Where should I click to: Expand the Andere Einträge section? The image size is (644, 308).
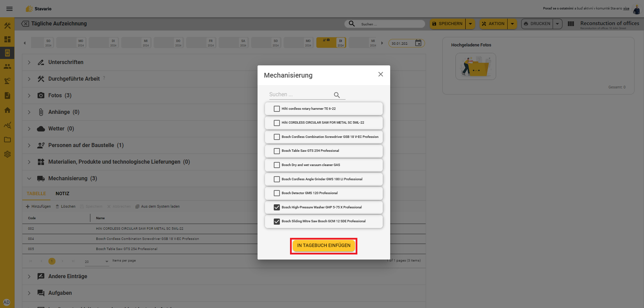click(x=29, y=276)
